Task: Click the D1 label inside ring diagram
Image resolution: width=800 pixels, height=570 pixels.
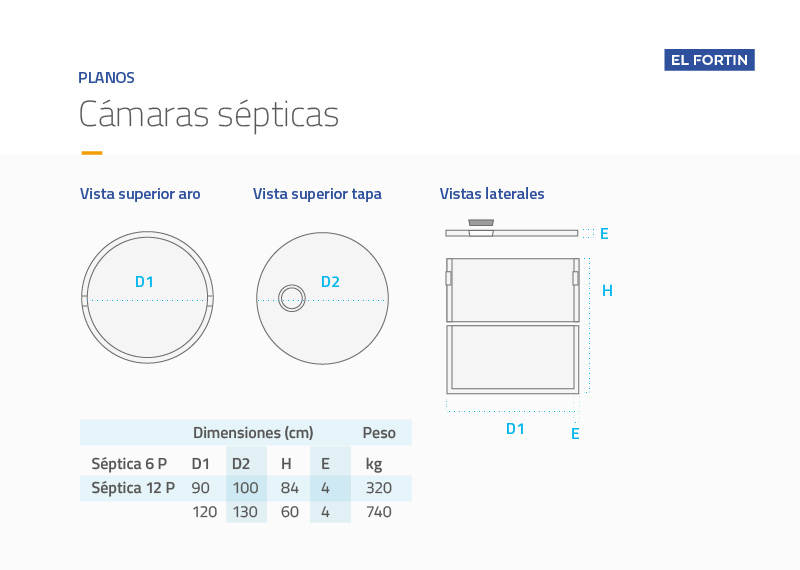Action: 144,282
